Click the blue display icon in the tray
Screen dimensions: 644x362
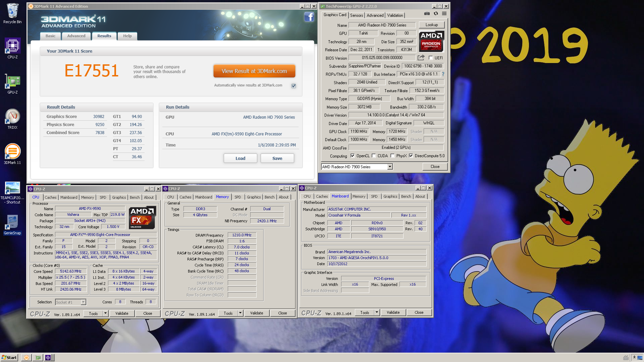[640, 358]
